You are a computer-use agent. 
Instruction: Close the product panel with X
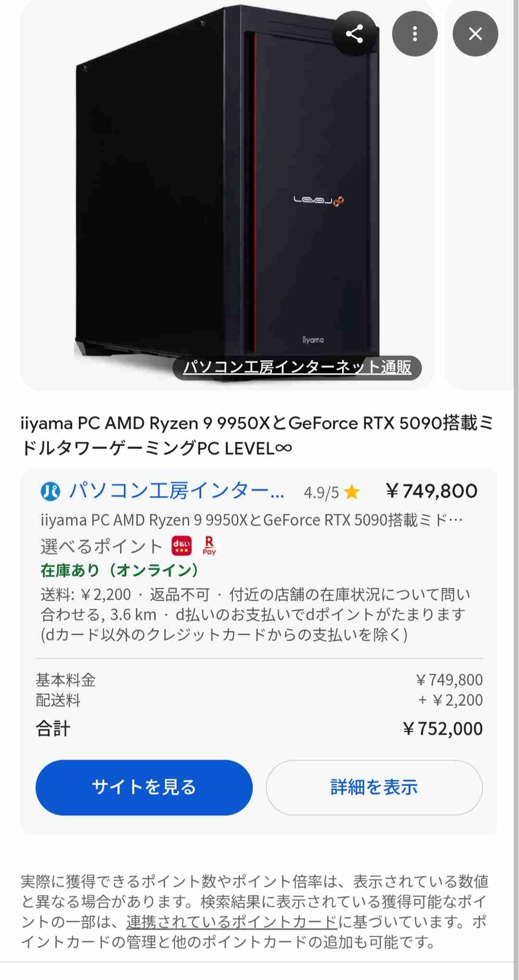click(x=475, y=34)
